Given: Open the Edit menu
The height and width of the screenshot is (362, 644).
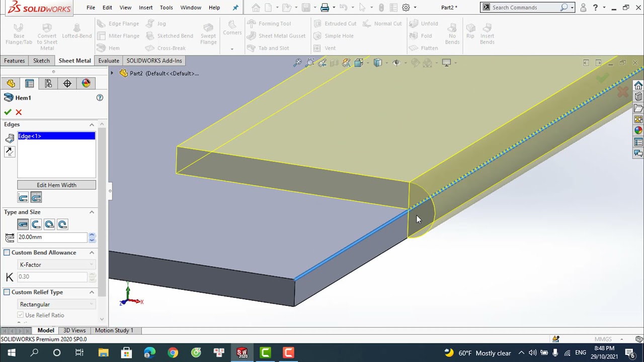Looking at the screenshot, I should tap(107, 8).
